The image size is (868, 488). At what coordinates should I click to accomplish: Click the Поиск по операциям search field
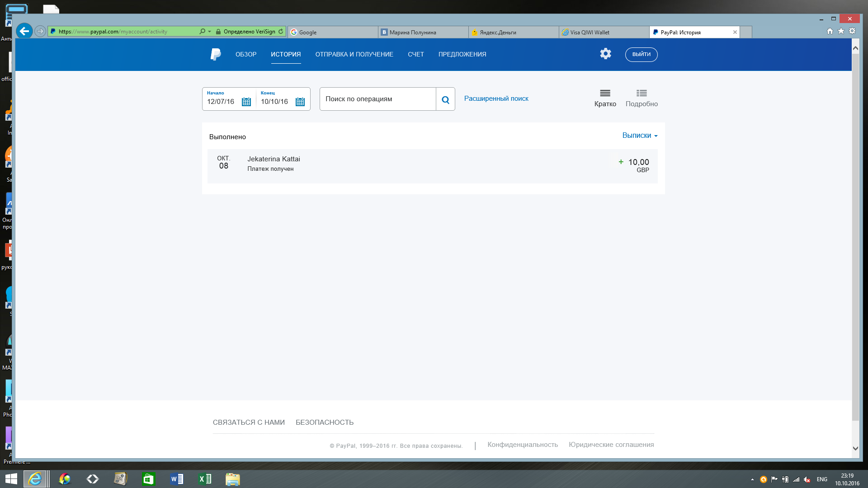(x=378, y=99)
